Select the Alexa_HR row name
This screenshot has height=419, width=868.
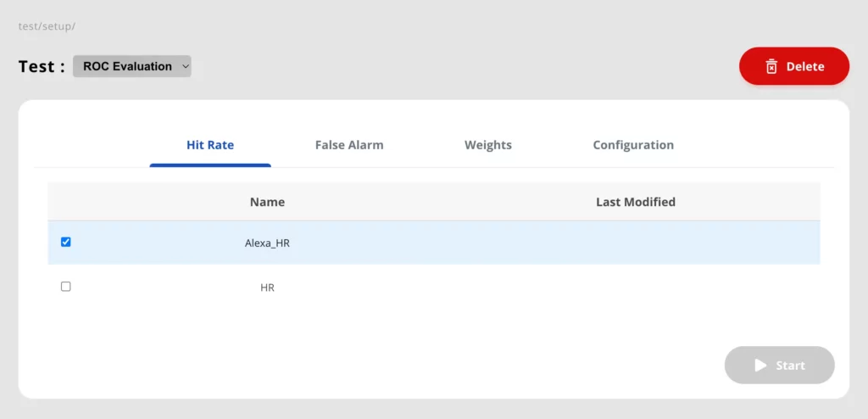(267, 243)
